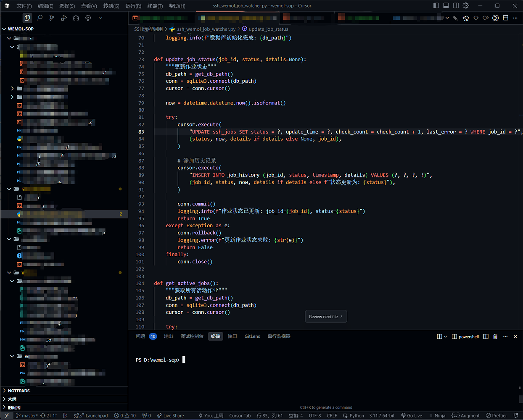Open changes with previous revision icon
Image resolution: width=523 pixels, height=420 pixels.
(x=466, y=18)
